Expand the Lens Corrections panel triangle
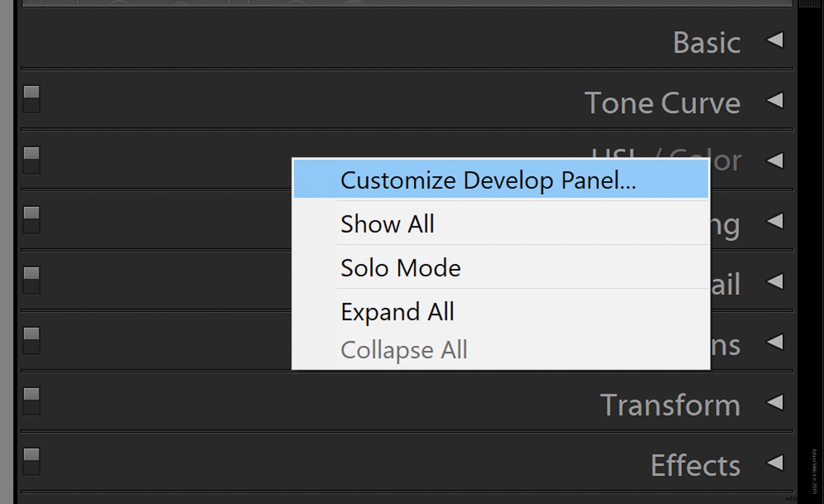Image resolution: width=824 pixels, height=504 pixels. click(x=777, y=342)
